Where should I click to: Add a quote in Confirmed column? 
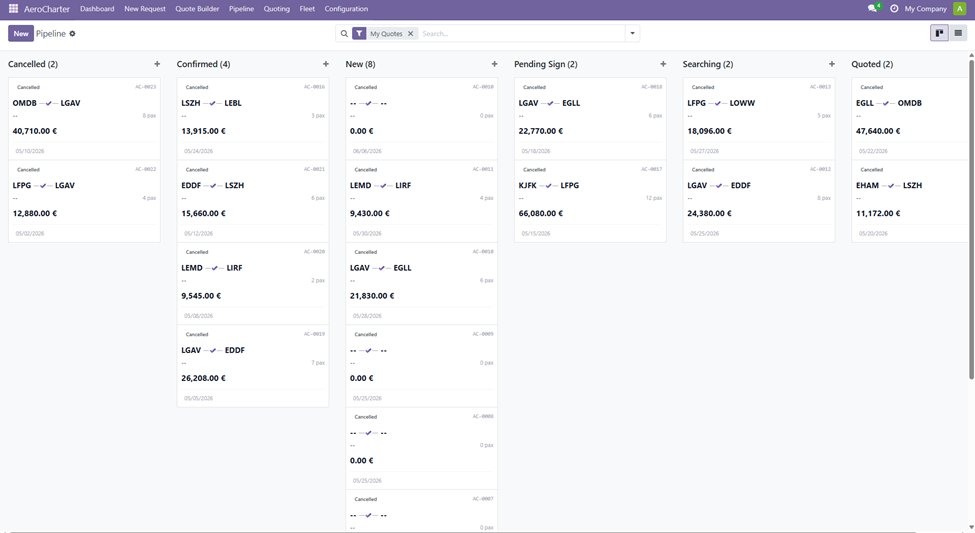tap(326, 64)
